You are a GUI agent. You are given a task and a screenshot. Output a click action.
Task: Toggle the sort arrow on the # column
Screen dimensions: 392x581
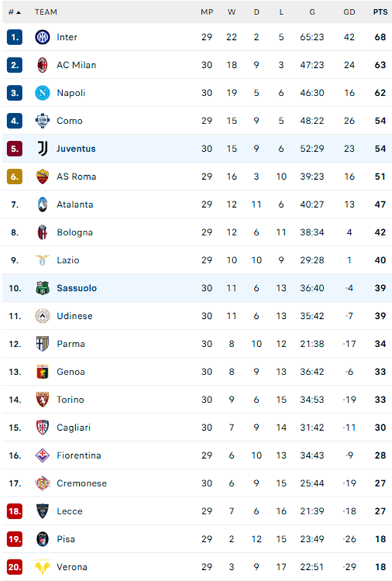click(18, 12)
